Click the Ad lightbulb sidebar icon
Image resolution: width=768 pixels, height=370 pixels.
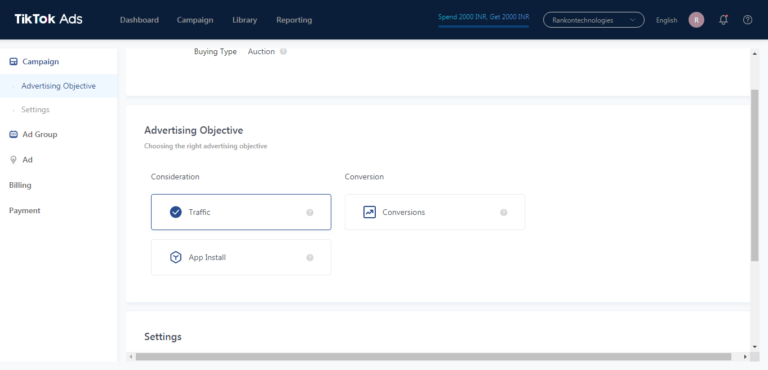point(14,160)
